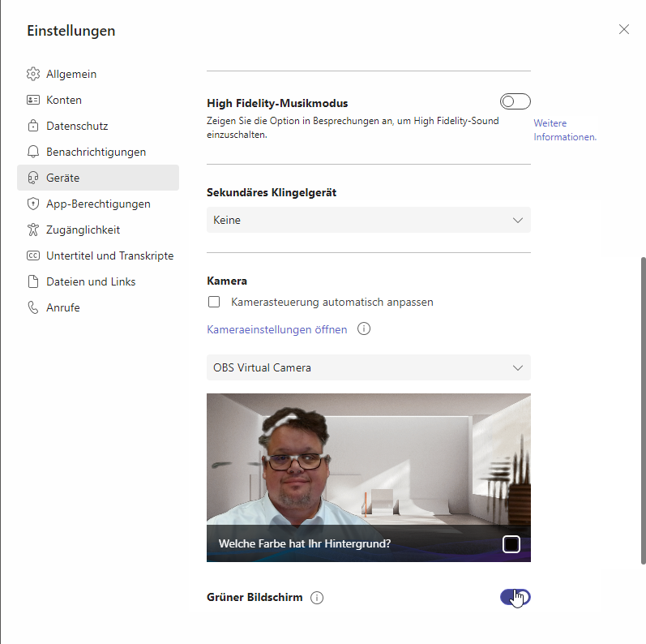Click the Welche Farbe hat Ihr Hintergrund? text
Viewport: 646px width, 644px height.
[305, 543]
